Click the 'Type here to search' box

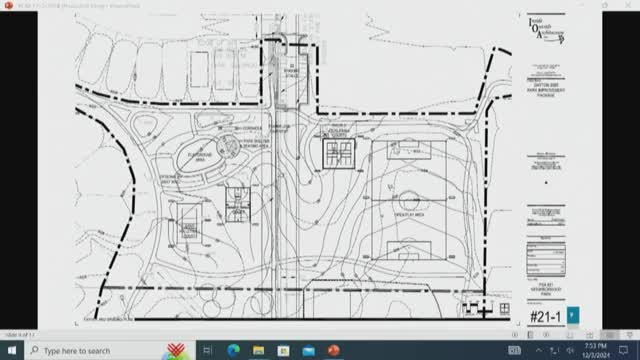(x=110, y=350)
